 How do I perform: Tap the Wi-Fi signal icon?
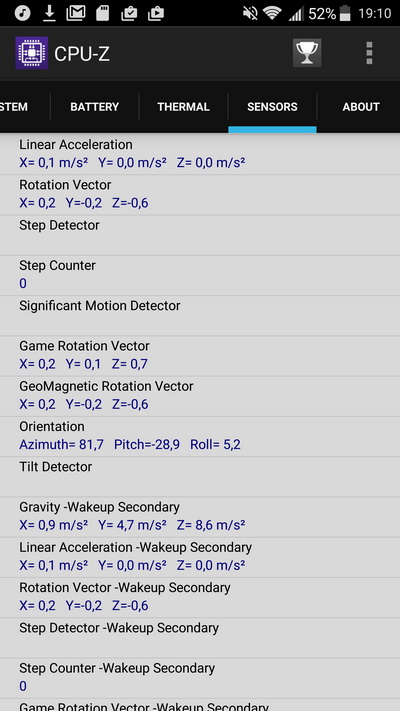(272, 14)
